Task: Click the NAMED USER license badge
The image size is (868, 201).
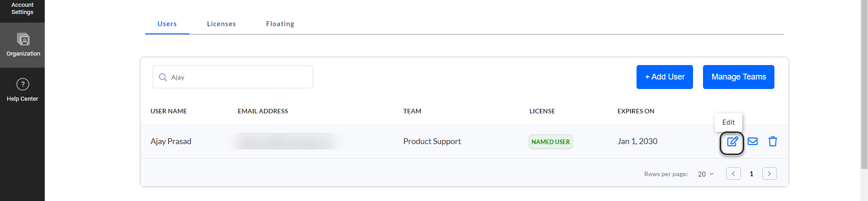Action: (x=551, y=142)
